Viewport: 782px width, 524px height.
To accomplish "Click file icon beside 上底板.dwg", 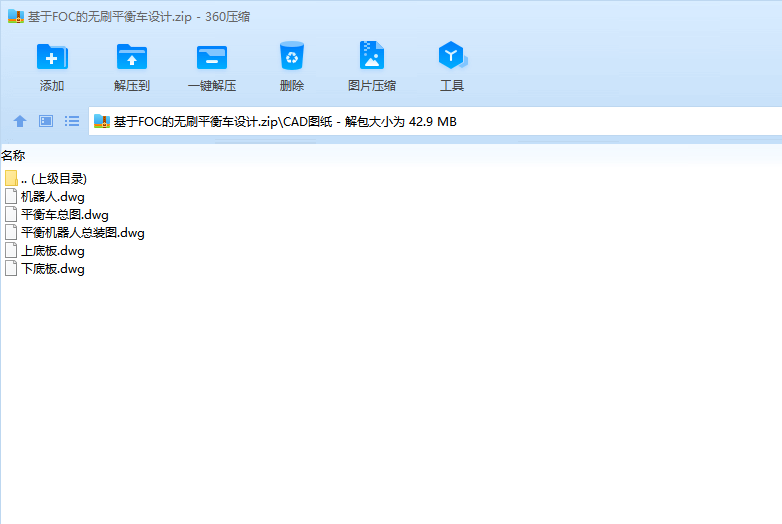I will (x=11, y=250).
